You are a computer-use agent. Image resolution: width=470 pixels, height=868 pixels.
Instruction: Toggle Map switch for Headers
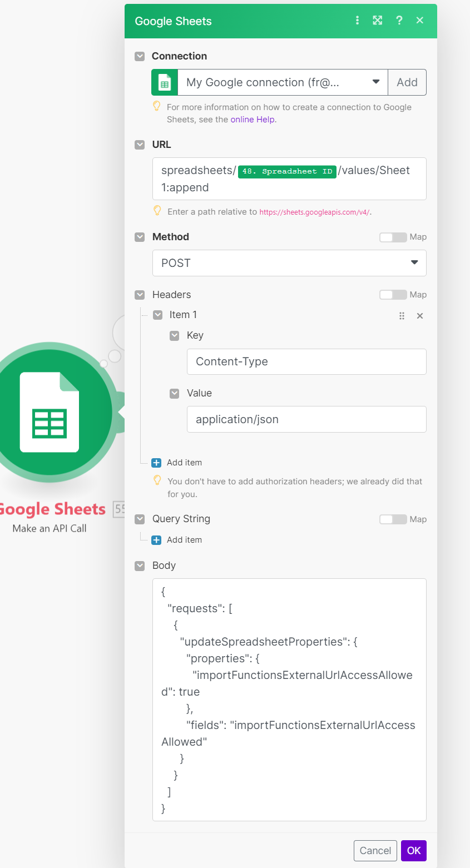(393, 295)
